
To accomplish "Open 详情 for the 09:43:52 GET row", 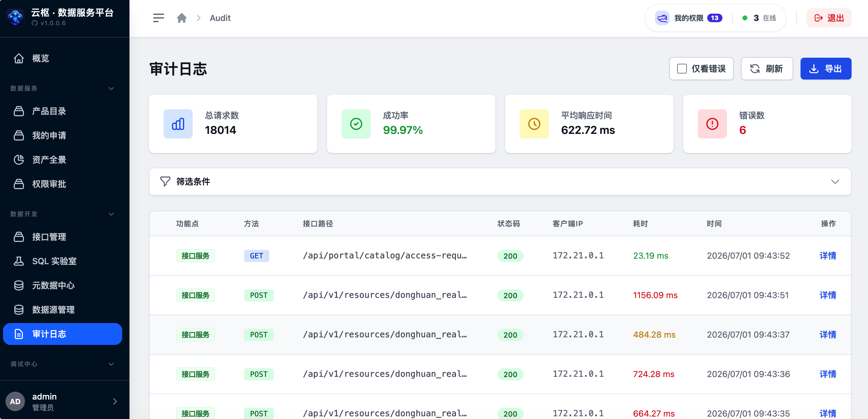I will pos(828,255).
